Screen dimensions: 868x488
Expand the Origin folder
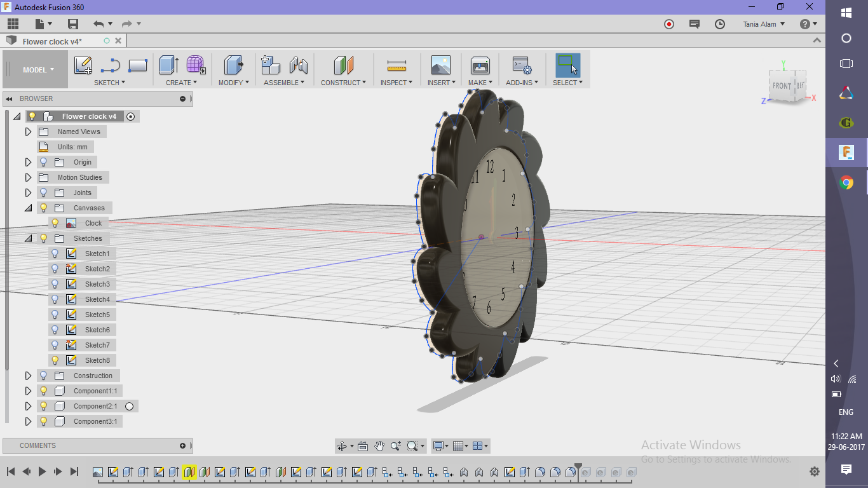coord(28,162)
